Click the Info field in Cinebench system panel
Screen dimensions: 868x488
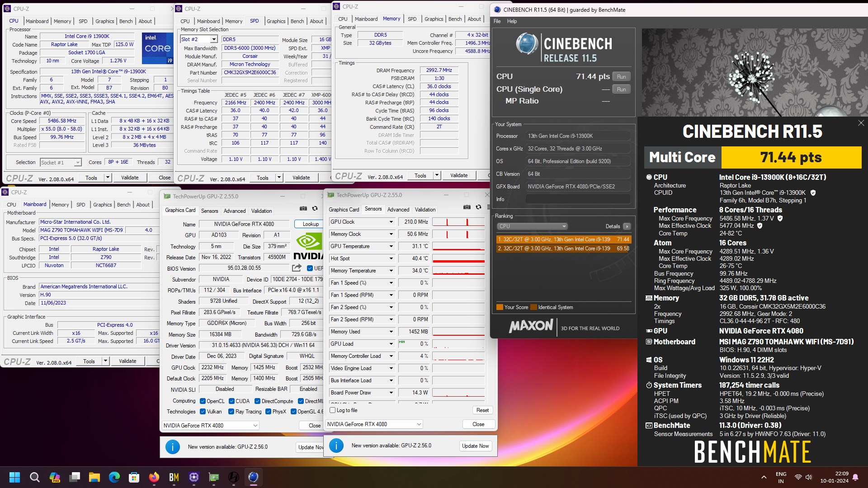click(578, 199)
